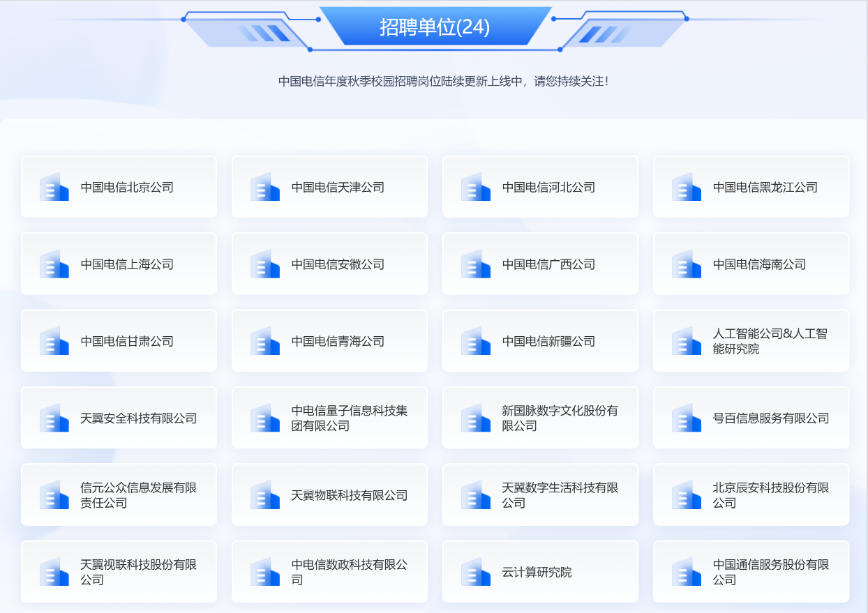Open the 中国电信天津公司 link

click(x=338, y=187)
